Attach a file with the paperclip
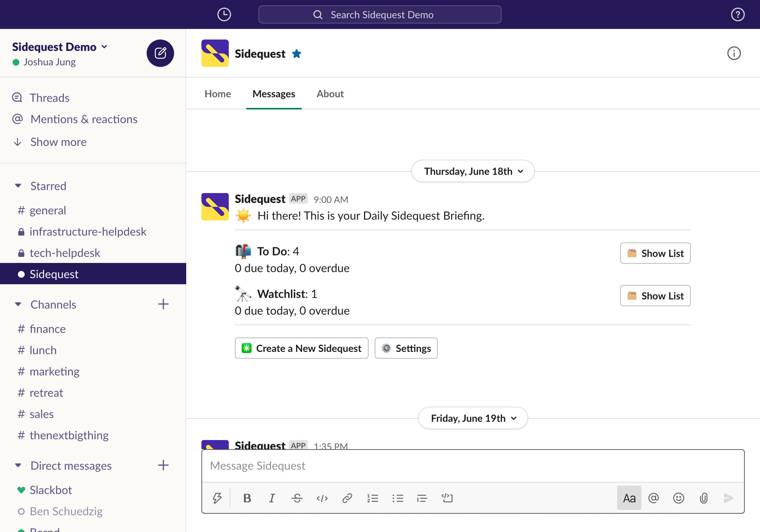This screenshot has height=532, width=760. [x=704, y=498]
